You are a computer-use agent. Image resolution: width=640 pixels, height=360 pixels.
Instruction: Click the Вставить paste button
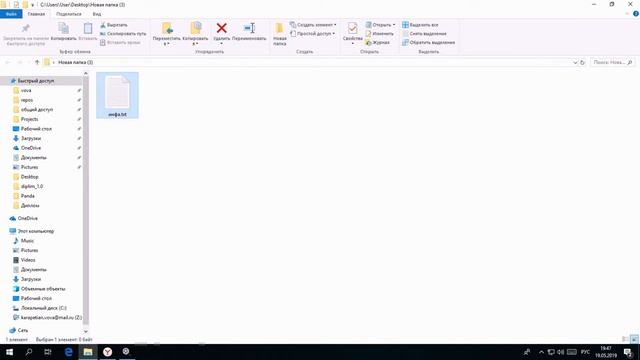(x=88, y=32)
